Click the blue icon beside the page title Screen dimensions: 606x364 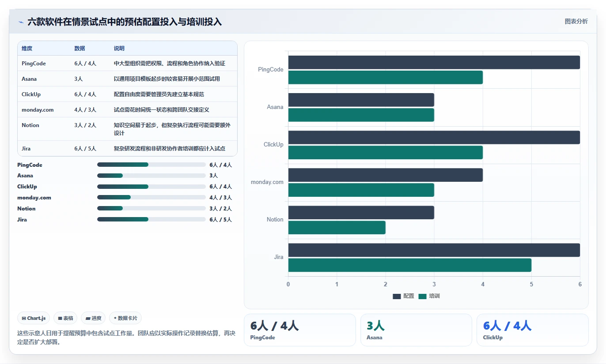click(21, 22)
